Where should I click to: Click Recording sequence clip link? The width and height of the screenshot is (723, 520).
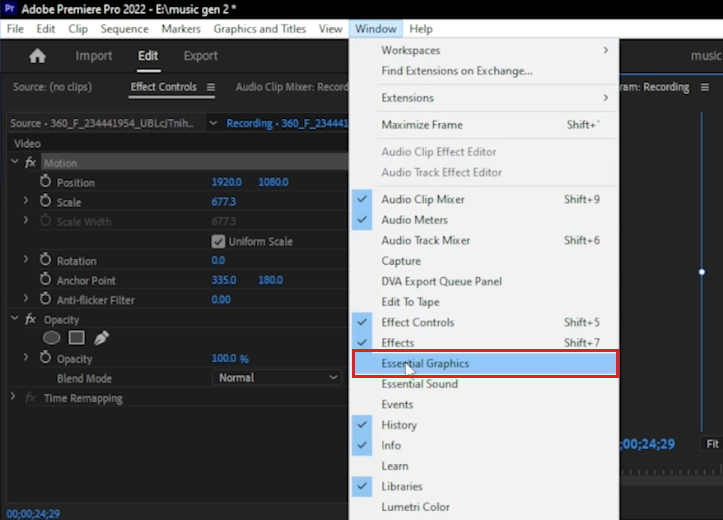pyautogui.click(x=287, y=124)
